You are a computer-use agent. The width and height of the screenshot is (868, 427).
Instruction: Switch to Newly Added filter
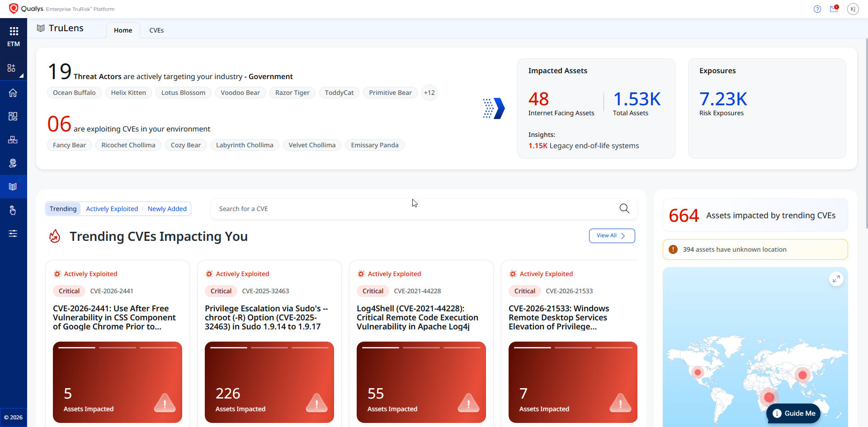tap(167, 209)
